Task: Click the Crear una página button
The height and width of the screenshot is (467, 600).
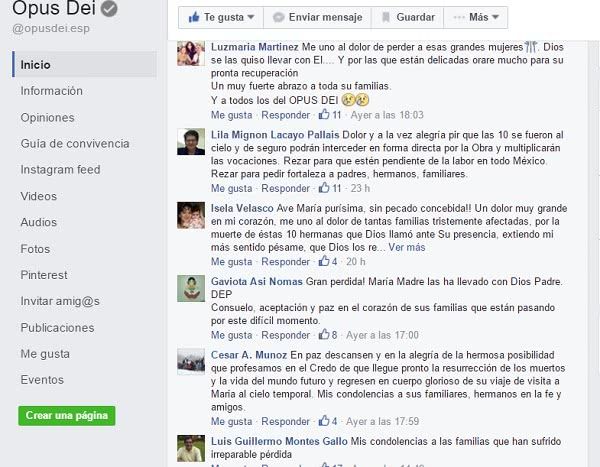Action: pyautogui.click(x=67, y=416)
